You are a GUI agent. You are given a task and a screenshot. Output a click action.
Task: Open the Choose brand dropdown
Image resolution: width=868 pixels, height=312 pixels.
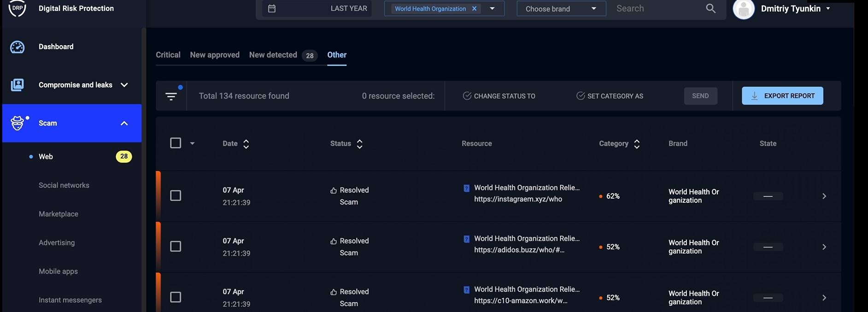pyautogui.click(x=561, y=9)
